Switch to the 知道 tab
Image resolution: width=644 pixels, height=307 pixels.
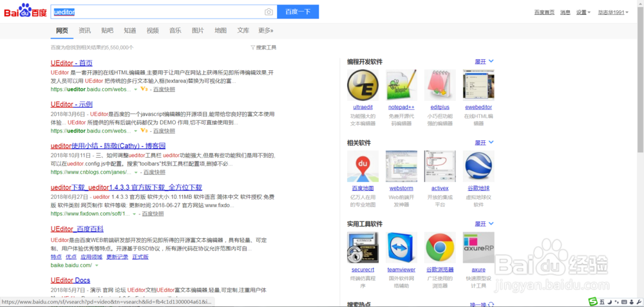point(130,30)
